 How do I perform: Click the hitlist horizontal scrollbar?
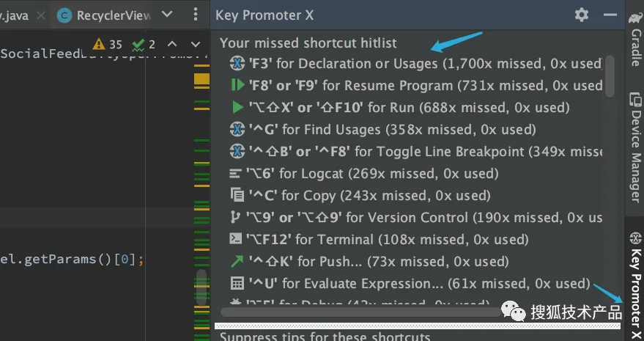tap(366, 312)
